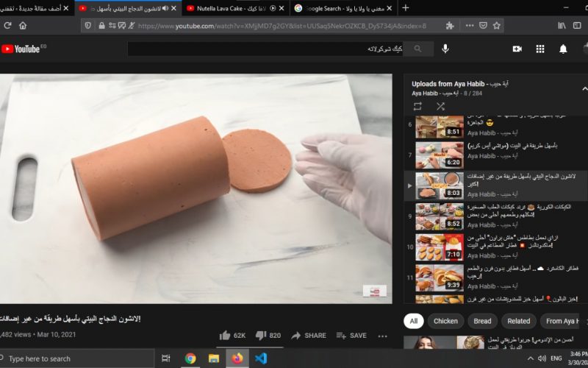
Task: Toggle the Firefox sidebar icon
Action: coord(577,26)
